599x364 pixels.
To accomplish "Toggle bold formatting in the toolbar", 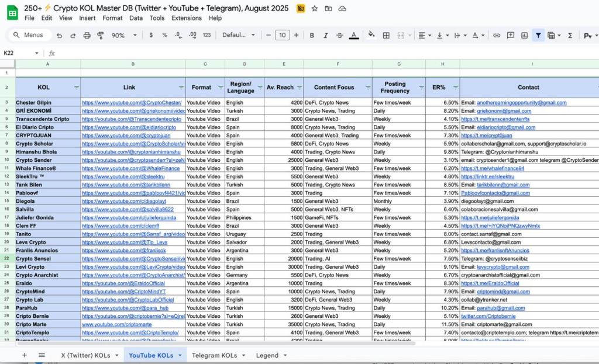I will coord(312,35).
